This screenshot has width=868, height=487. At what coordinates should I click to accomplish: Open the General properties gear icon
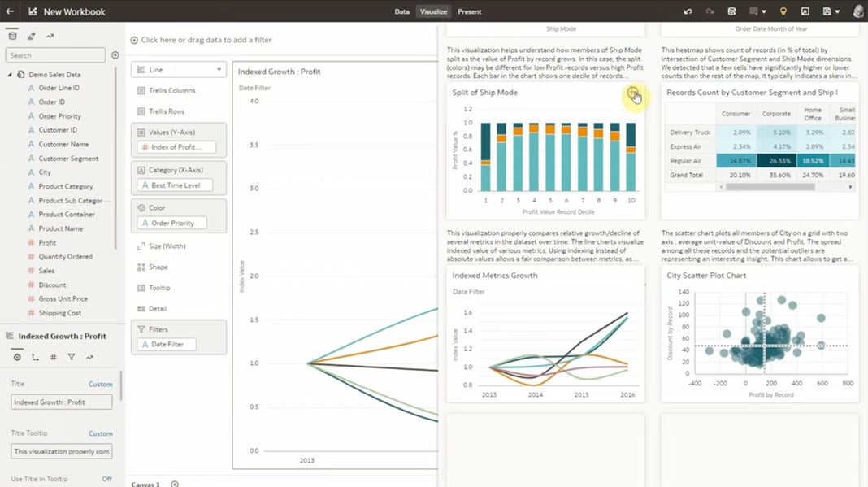click(16, 356)
